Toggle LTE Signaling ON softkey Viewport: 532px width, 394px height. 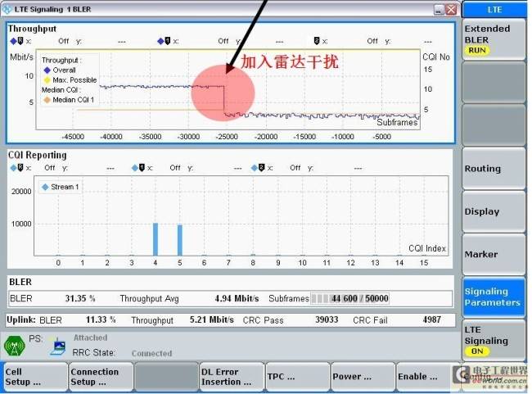[x=494, y=340]
